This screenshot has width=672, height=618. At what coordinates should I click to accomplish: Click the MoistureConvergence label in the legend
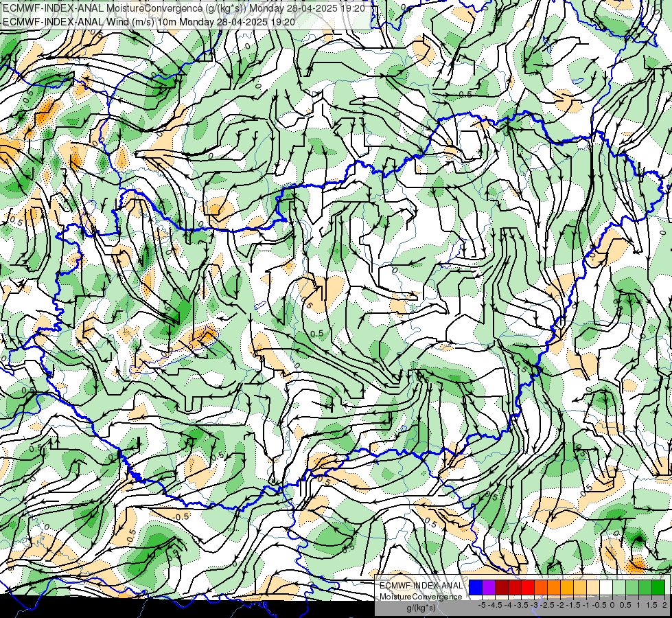421,597
